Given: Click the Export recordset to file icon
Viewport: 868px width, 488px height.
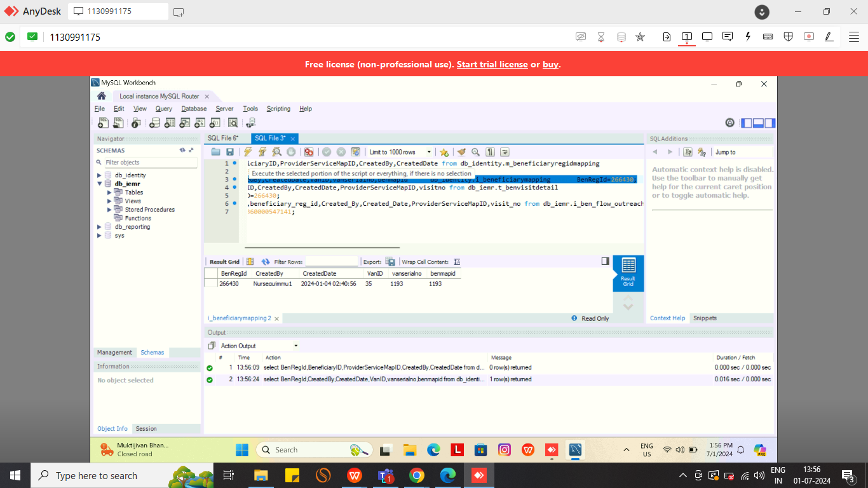Looking at the screenshot, I should coord(391,262).
